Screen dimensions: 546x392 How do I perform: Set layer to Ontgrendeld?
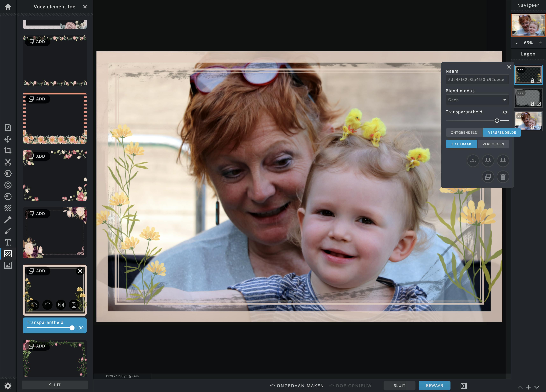pos(464,133)
